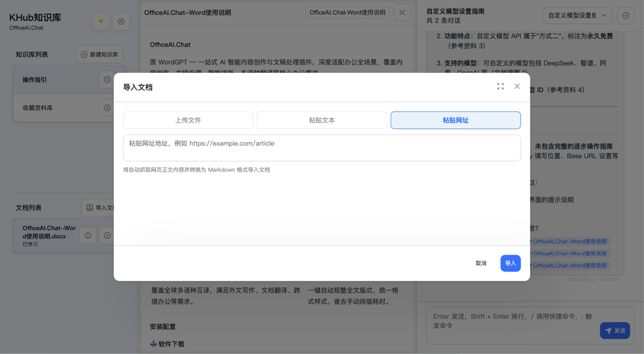644x354 pixels.
Task: Click the 自定义模型设置指南 chat title
Action: pos(455,11)
